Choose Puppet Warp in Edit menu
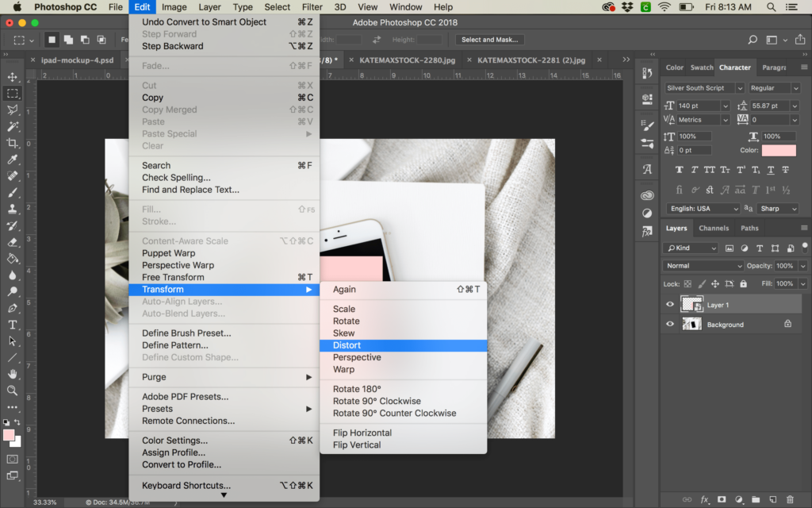This screenshot has height=508, width=812. point(224,253)
